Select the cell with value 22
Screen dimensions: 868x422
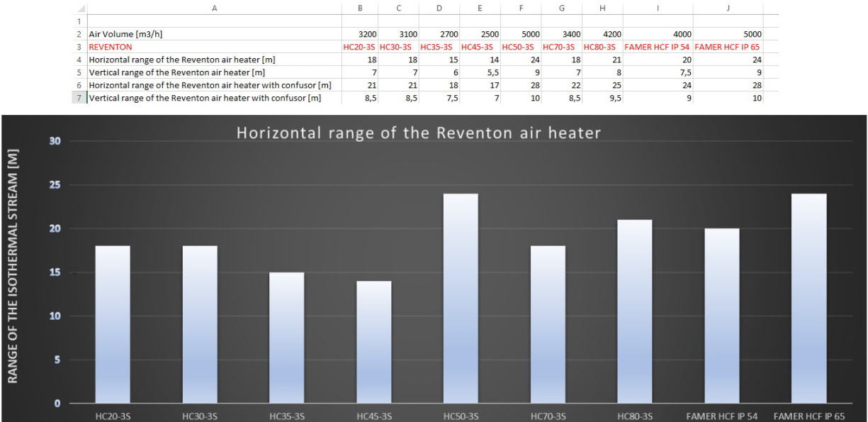pyautogui.click(x=561, y=85)
